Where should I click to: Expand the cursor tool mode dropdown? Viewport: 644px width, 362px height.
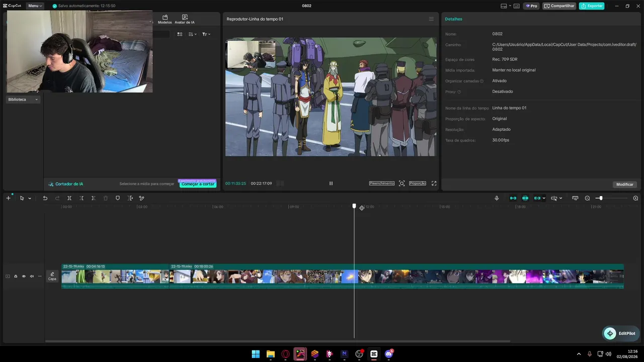pyautogui.click(x=30, y=198)
